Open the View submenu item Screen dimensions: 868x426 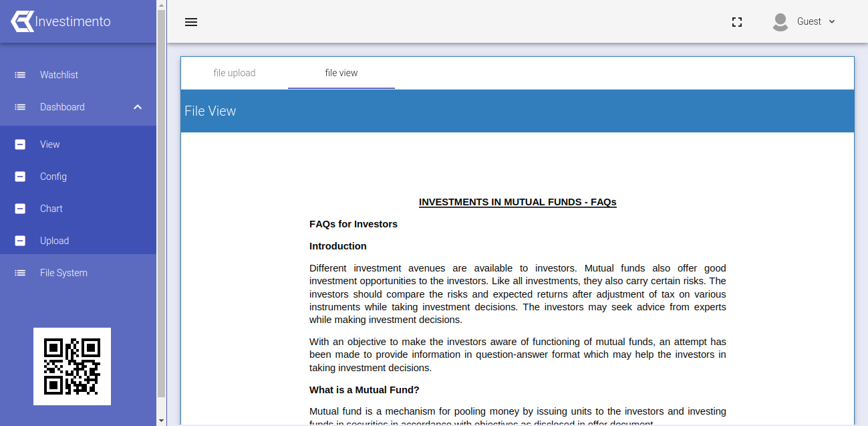pyautogui.click(x=78, y=144)
